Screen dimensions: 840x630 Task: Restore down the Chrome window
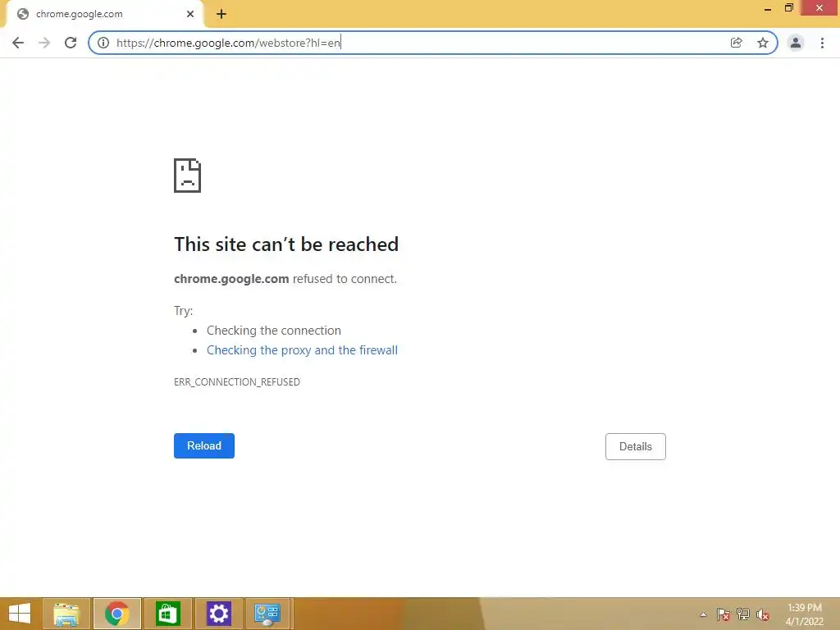click(x=789, y=8)
